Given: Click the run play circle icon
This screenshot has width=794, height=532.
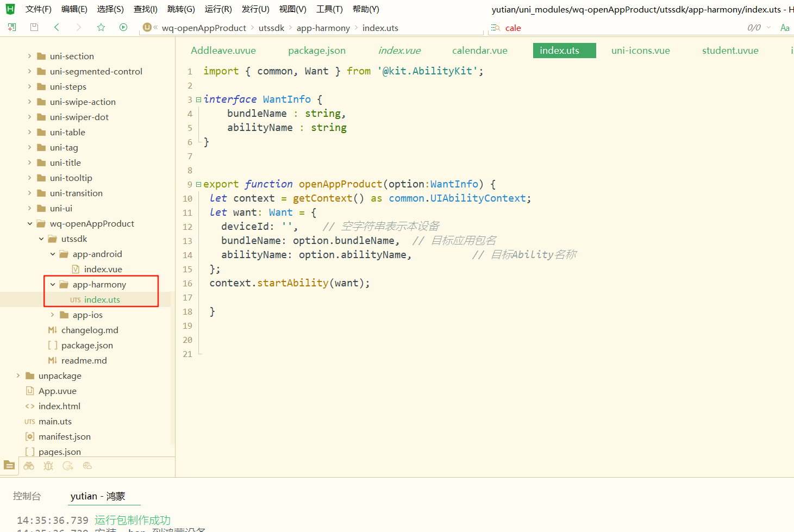Looking at the screenshot, I should [123, 27].
